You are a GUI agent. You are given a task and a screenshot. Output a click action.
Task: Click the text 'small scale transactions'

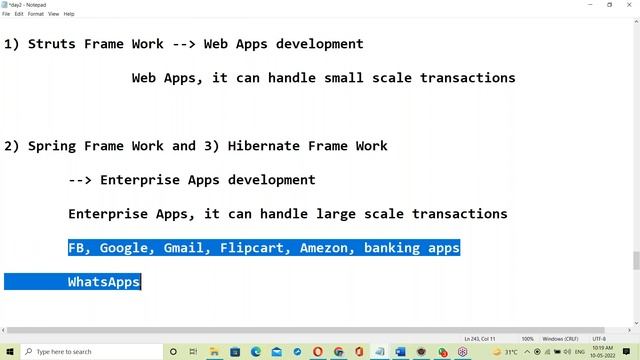pos(420,78)
